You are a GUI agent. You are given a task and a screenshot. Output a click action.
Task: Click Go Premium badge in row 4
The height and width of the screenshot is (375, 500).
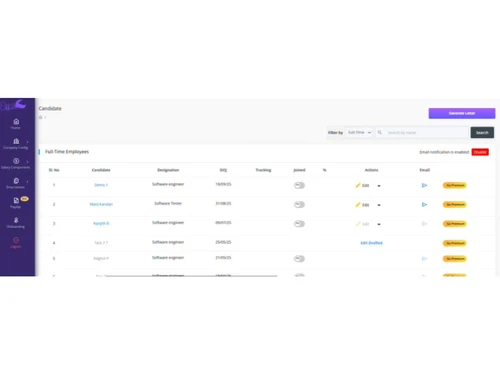tap(455, 243)
